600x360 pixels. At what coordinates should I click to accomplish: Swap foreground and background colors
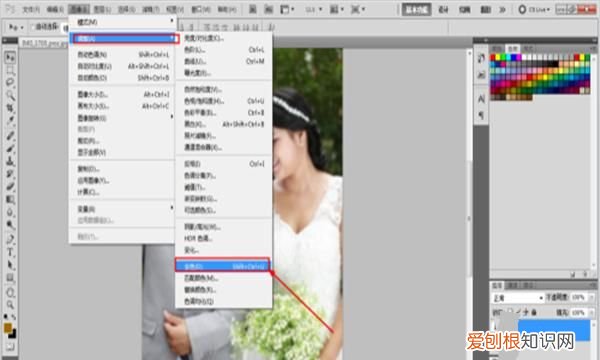point(14,318)
